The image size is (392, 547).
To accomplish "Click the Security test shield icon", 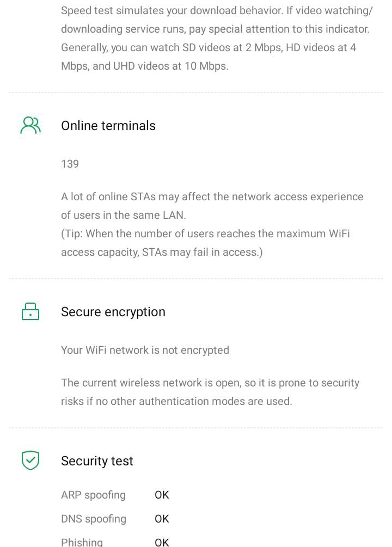I will (x=30, y=461).
